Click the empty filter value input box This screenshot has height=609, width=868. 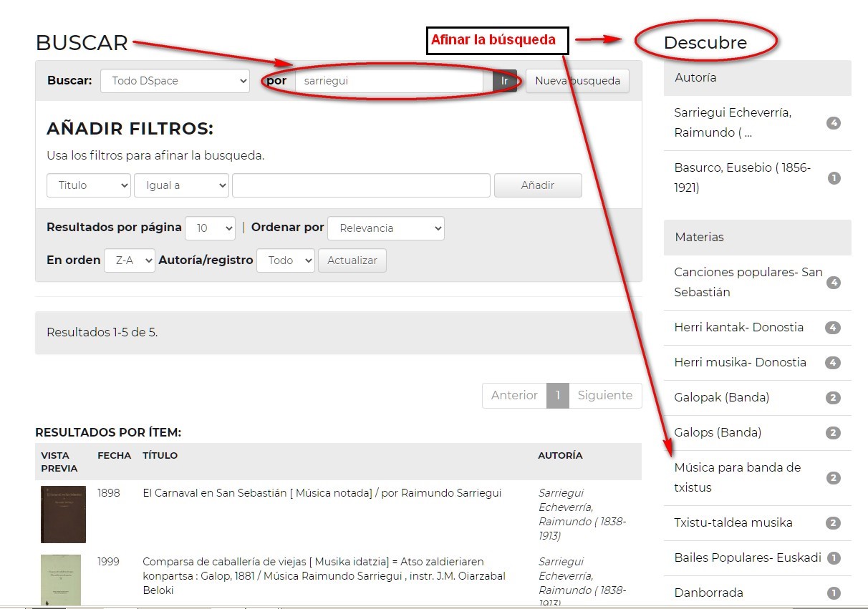(x=361, y=185)
